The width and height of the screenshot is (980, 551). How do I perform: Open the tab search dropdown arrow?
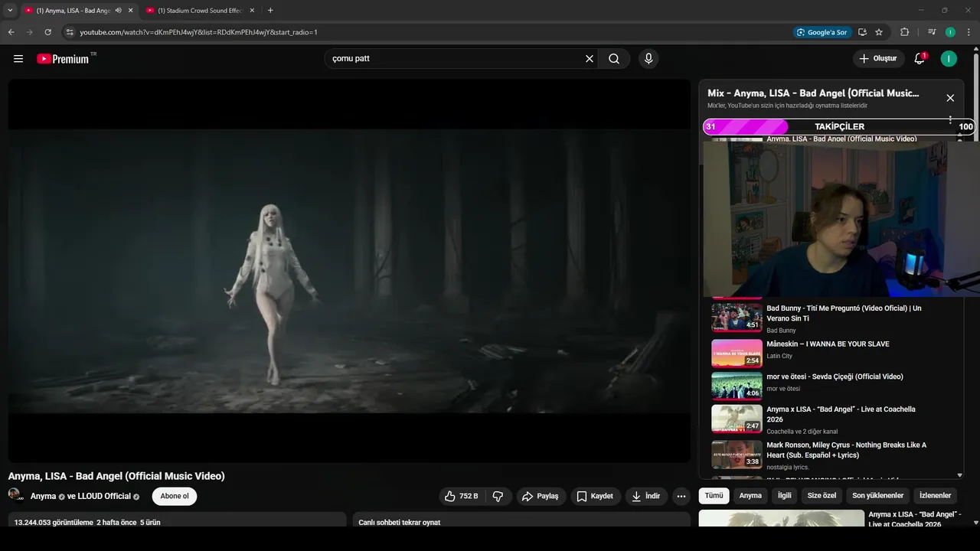(x=10, y=10)
